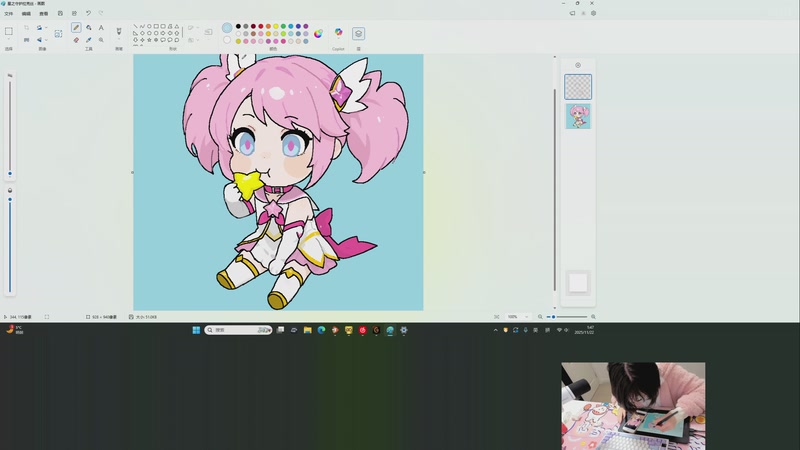Select the transparent top layer thumbnail

pos(578,87)
